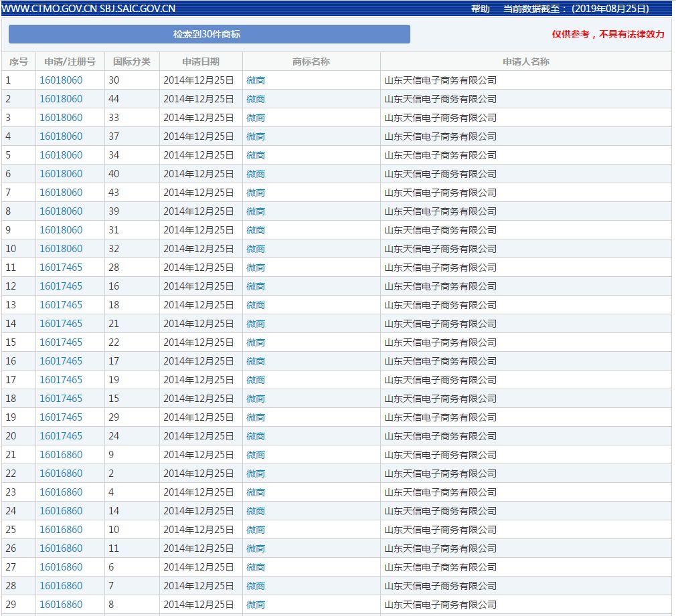
Task: Open the 微商 trademark link in row 26
Action: pyautogui.click(x=256, y=548)
